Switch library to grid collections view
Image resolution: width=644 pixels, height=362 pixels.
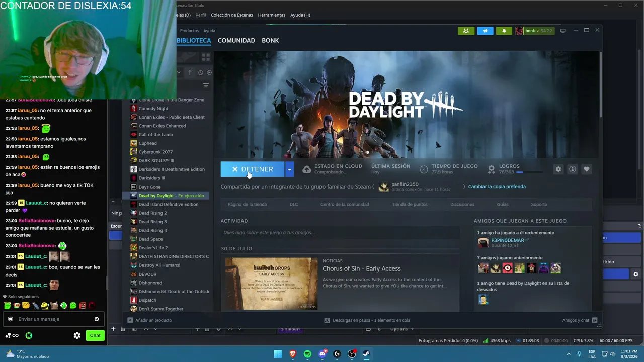pos(206,57)
